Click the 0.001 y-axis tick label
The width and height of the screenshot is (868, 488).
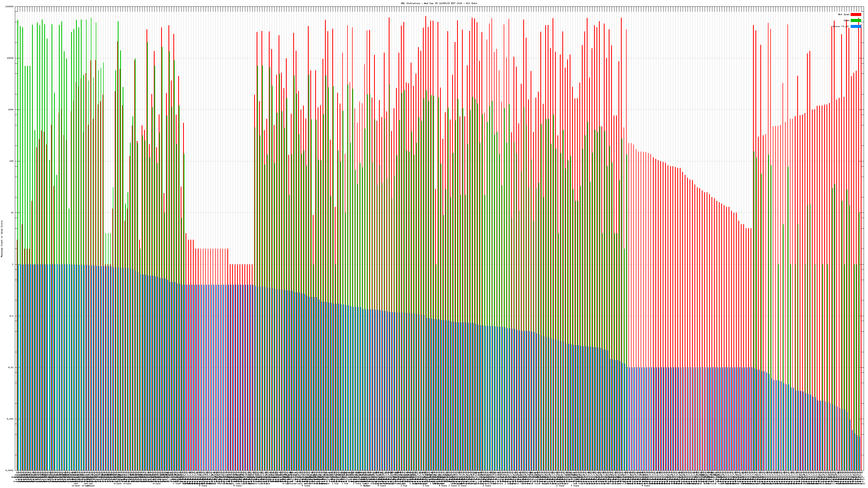coord(11,419)
